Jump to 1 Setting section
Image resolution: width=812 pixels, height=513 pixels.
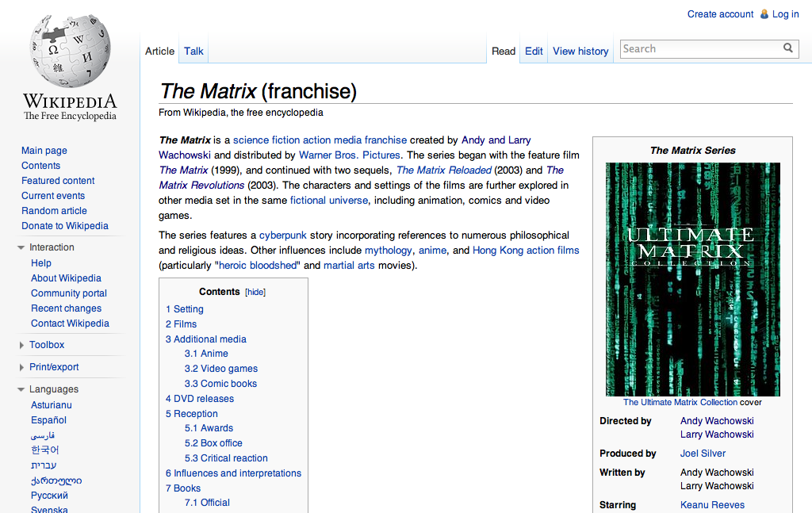click(184, 309)
